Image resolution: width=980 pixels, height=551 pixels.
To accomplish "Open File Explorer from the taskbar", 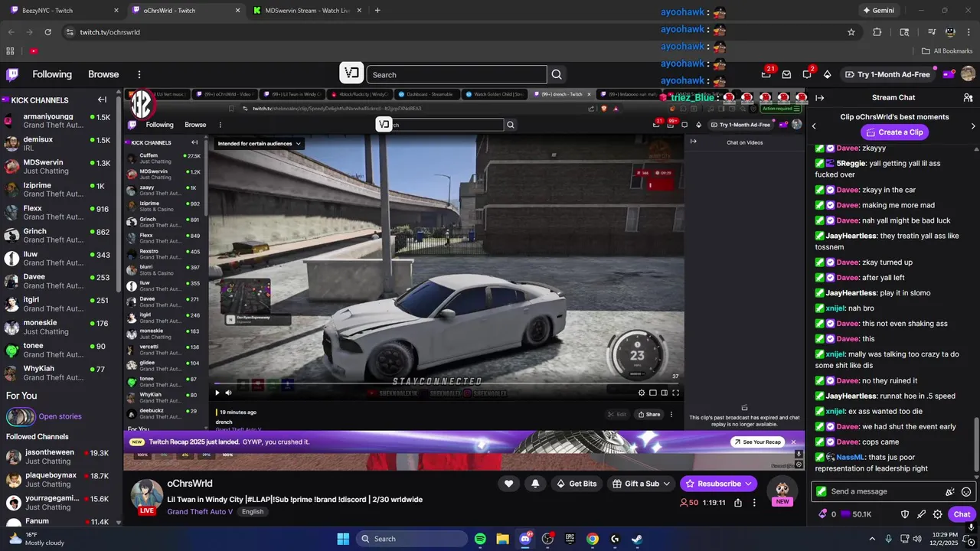I will [x=502, y=539].
